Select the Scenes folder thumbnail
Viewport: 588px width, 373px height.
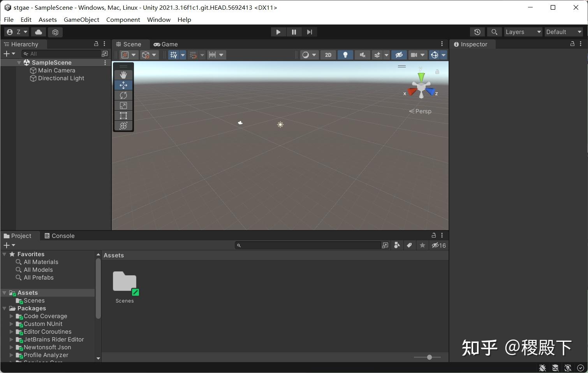(x=125, y=282)
